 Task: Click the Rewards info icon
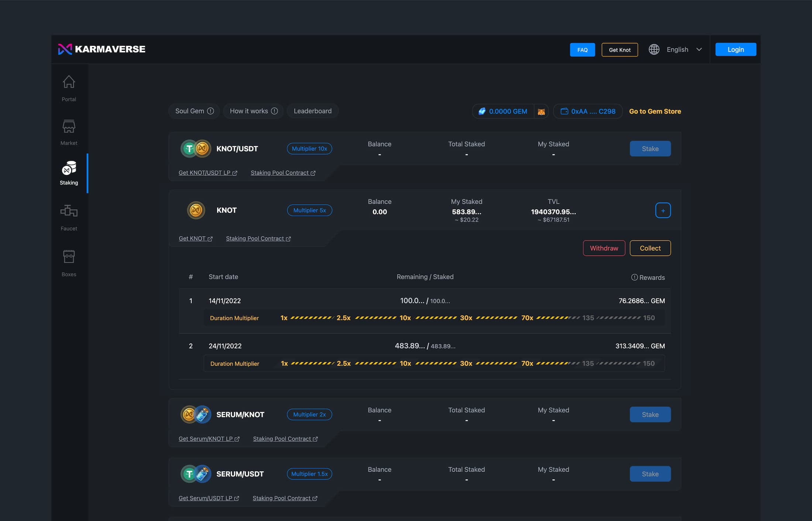(634, 277)
